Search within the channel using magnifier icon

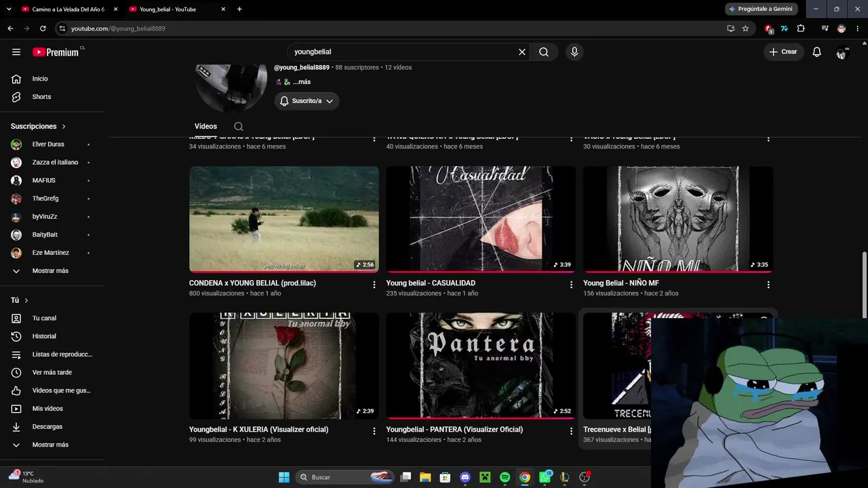239,127
